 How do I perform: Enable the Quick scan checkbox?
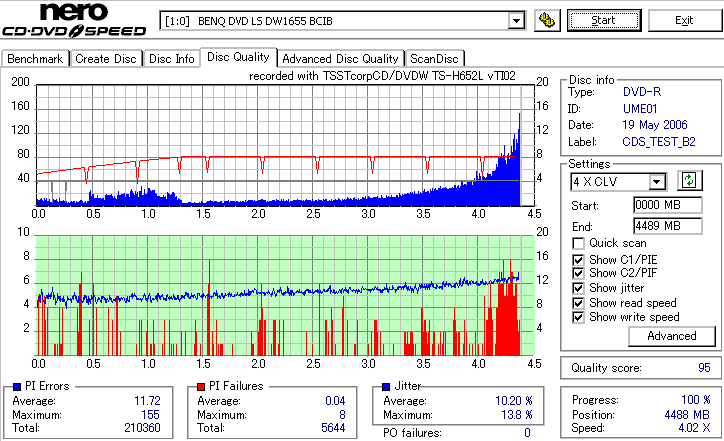click(x=578, y=243)
